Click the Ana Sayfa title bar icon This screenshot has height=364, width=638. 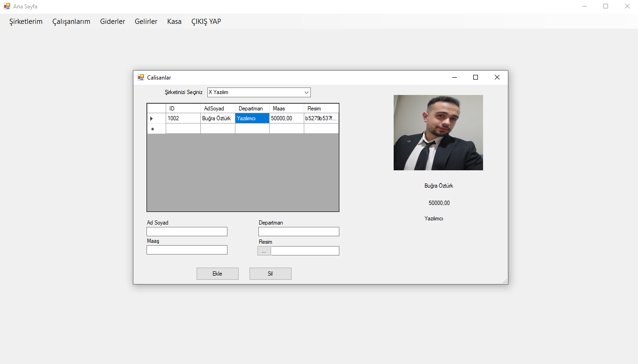point(7,7)
